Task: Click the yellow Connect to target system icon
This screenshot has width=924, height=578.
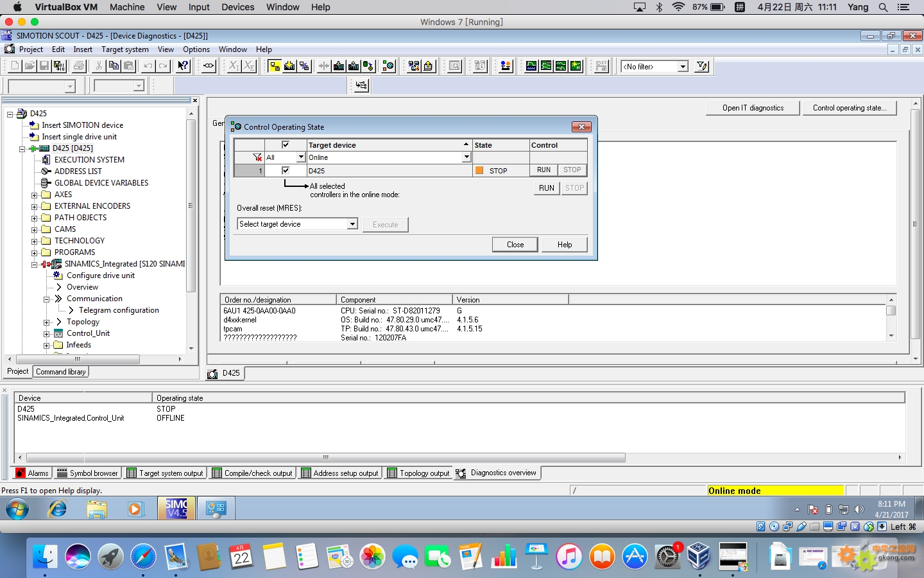Action: (x=275, y=66)
